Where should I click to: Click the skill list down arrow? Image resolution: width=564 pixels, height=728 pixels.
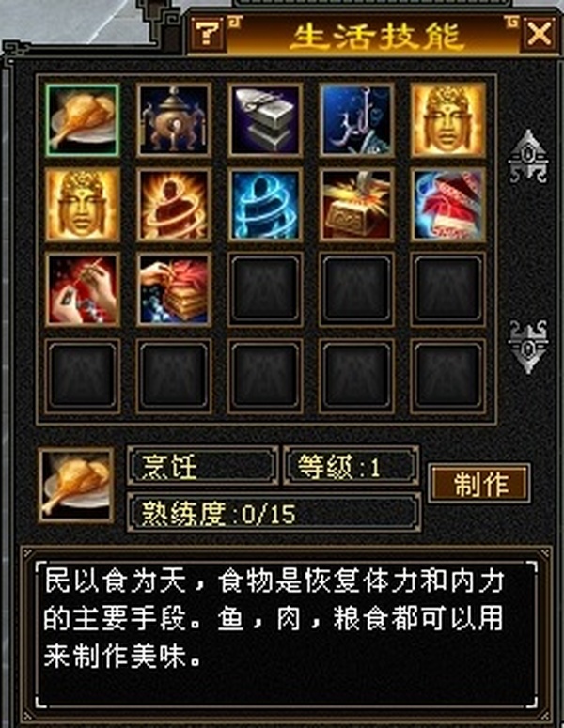pyautogui.click(x=527, y=347)
